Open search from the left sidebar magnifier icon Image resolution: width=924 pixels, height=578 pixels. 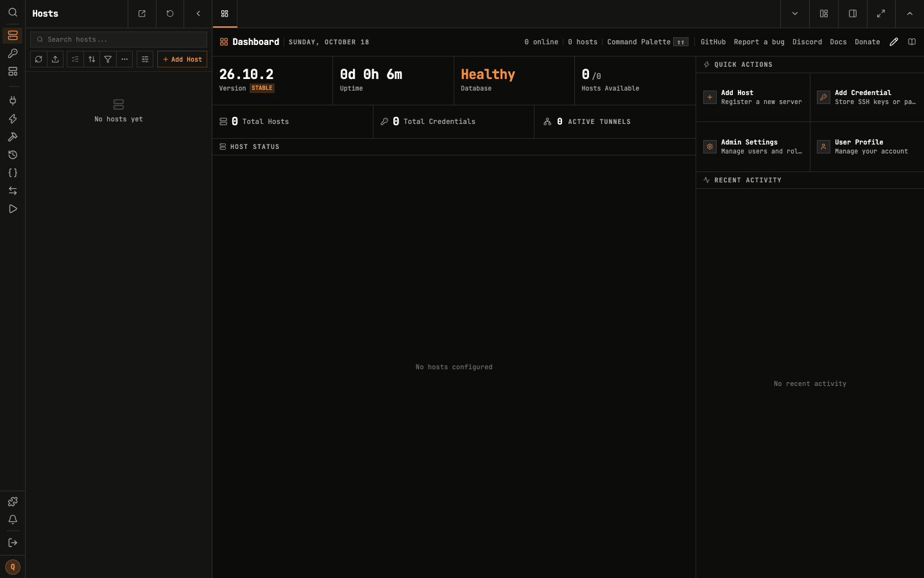coord(12,12)
